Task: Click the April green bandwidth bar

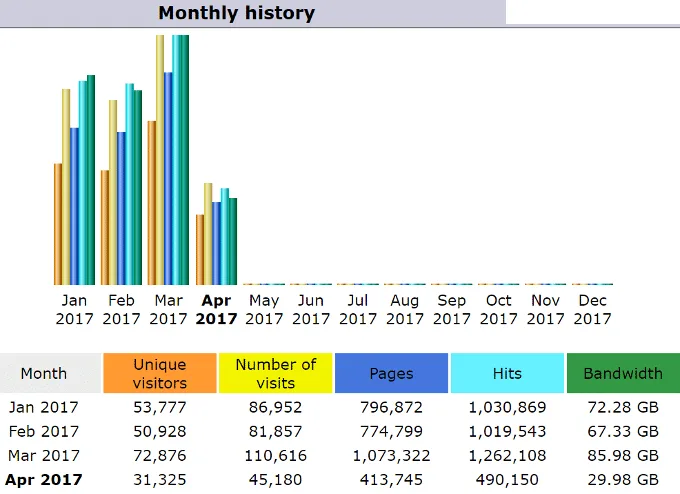Action: pyautogui.click(x=233, y=242)
